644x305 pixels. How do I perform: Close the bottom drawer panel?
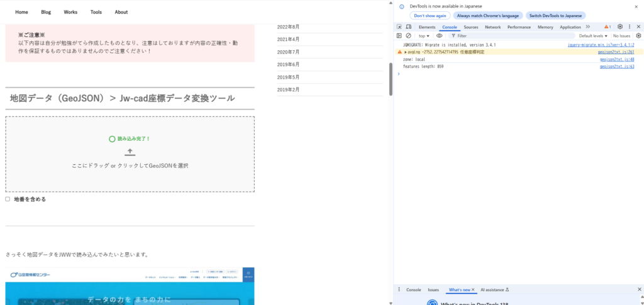point(639,289)
